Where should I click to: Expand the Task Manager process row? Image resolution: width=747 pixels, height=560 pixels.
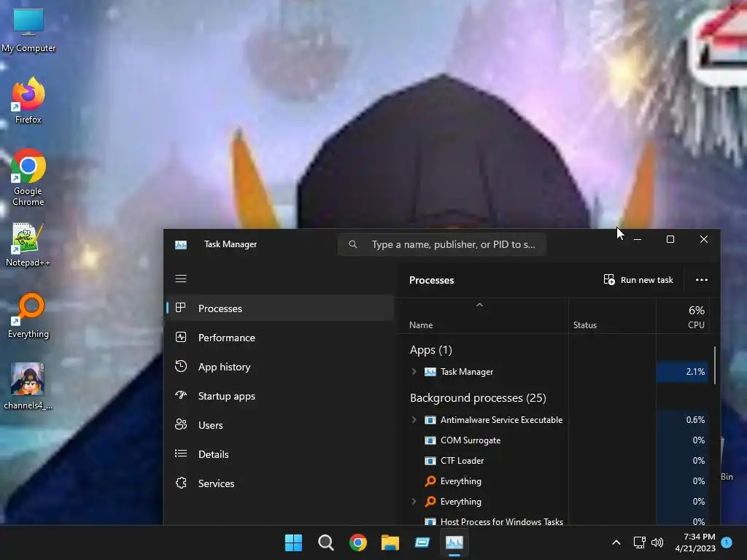pos(414,371)
